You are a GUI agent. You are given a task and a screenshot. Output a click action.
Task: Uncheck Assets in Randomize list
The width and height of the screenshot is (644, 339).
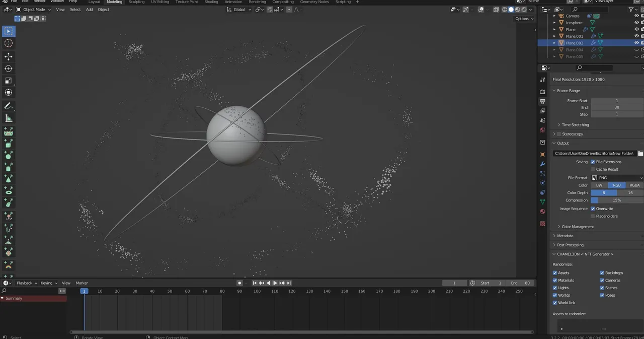(x=555, y=273)
